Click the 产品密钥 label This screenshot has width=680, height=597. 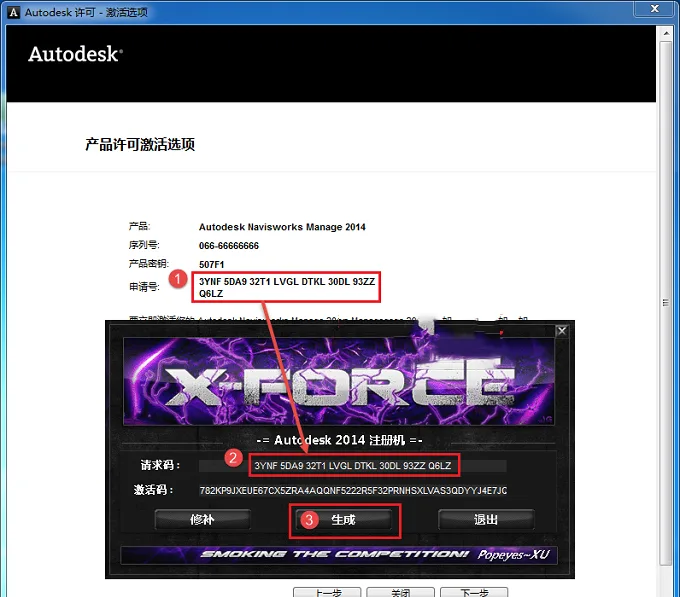click(x=149, y=264)
